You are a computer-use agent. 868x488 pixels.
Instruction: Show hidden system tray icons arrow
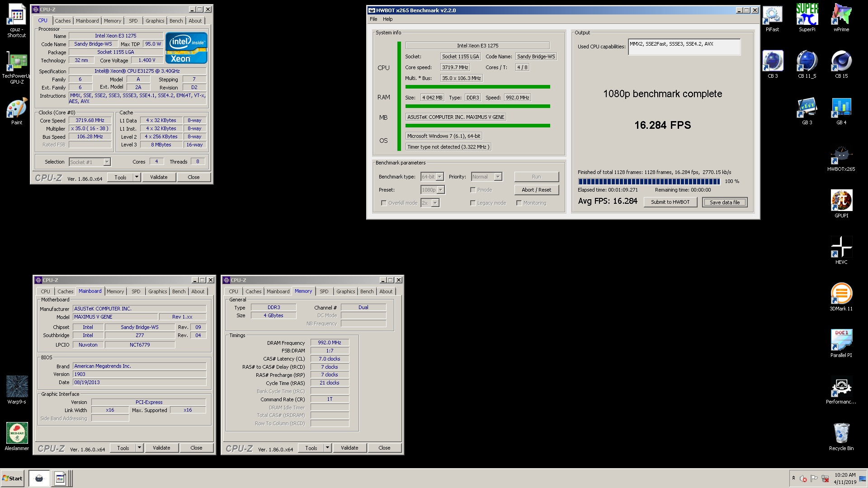(x=793, y=478)
